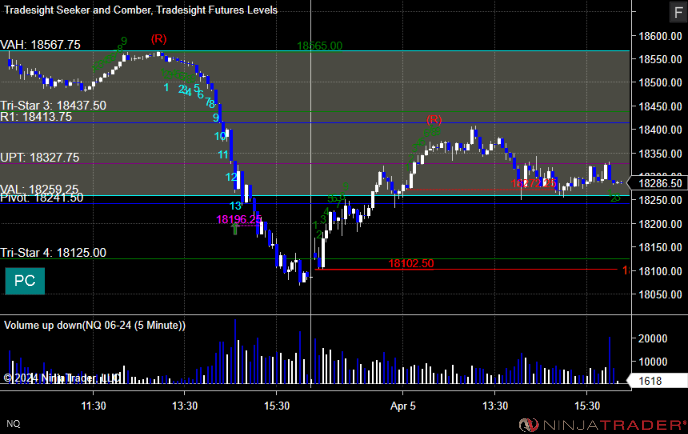Click the 10000 volume axis label
The height and width of the screenshot is (434, 688).
[x=653, y=362]
